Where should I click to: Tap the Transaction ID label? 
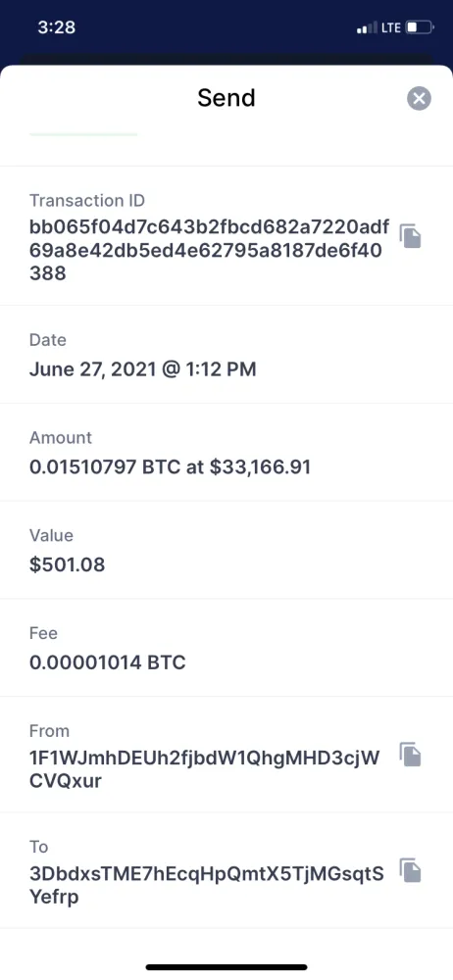(87, 201)
